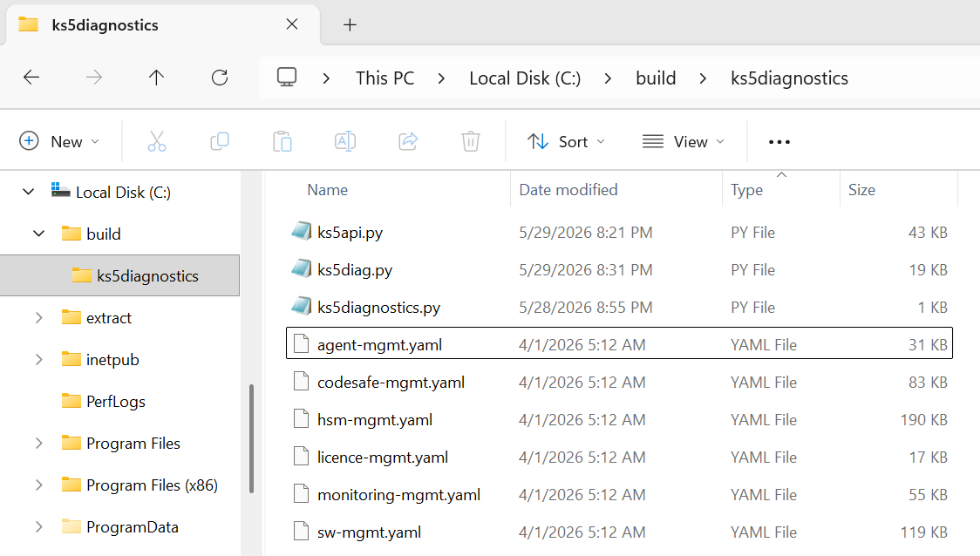
Task: Go back with the left arrow
Action: pyautogui.click(x=31, y=78)
